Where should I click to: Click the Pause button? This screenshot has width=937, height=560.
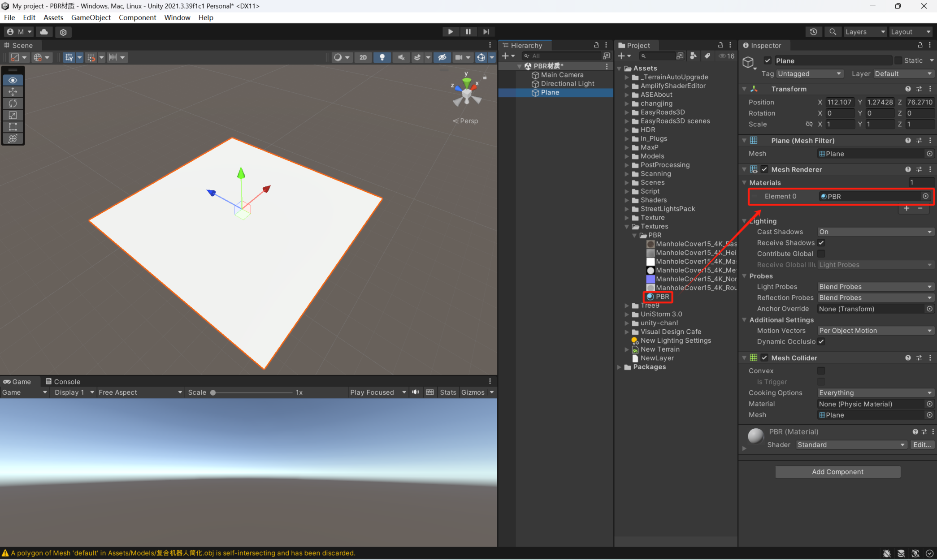468,32
